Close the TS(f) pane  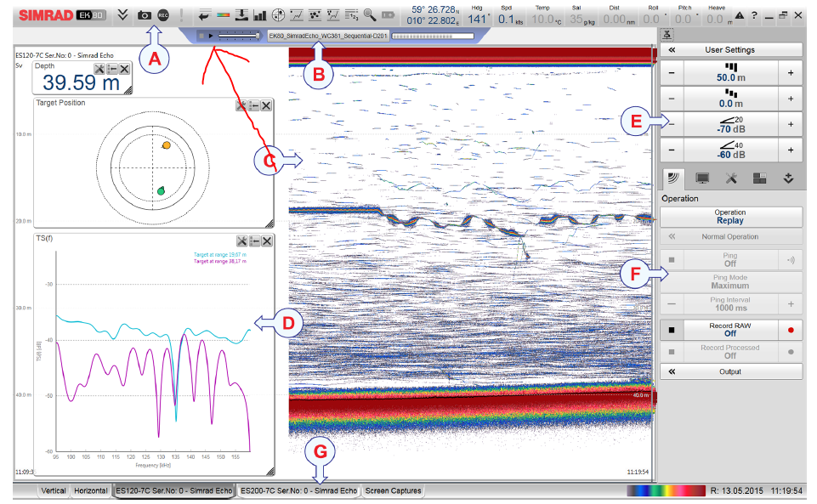click(x=267, y=241)
